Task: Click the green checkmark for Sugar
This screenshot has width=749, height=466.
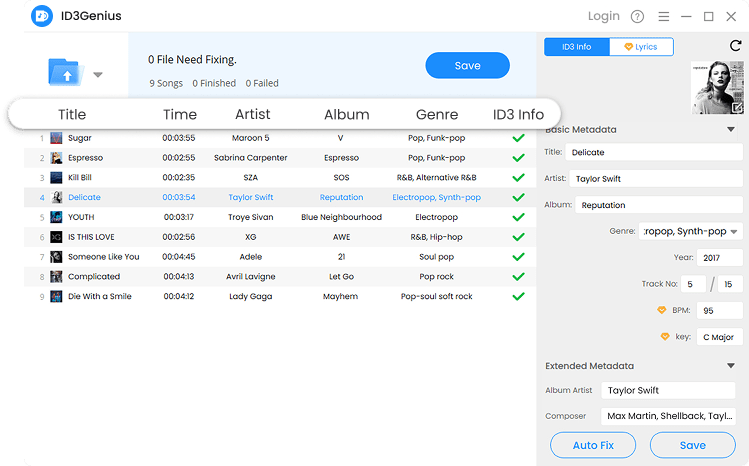Action: (x=518, y=138)
